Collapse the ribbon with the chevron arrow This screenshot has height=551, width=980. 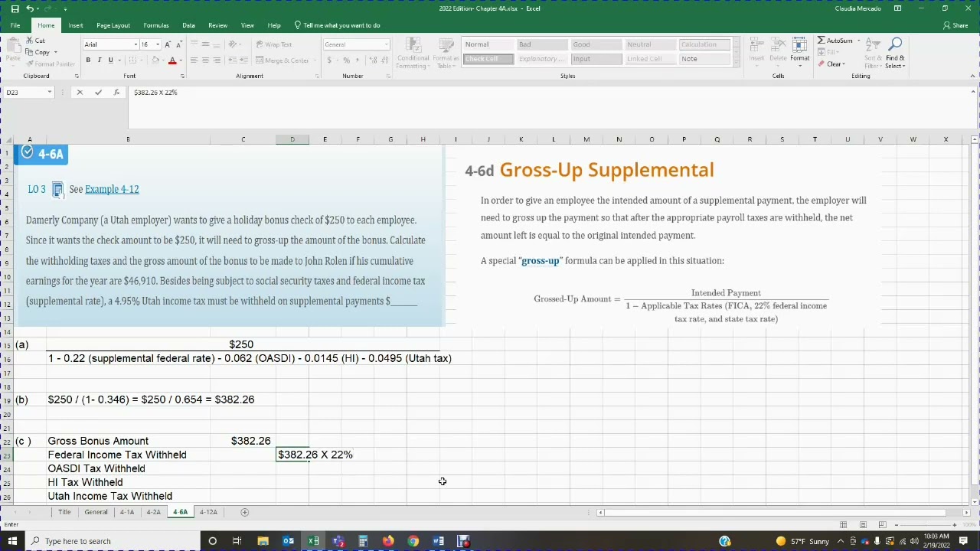(x=972, y=76)
